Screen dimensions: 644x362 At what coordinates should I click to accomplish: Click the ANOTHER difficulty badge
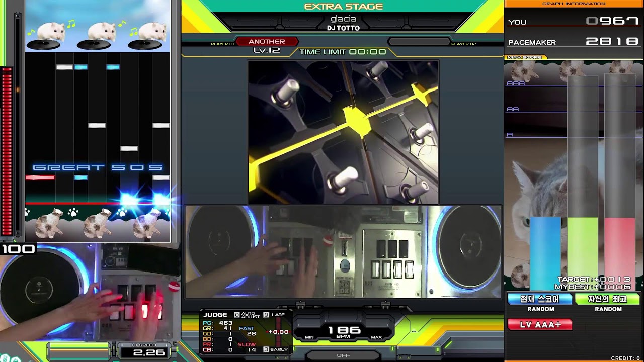tap(267, 42)
